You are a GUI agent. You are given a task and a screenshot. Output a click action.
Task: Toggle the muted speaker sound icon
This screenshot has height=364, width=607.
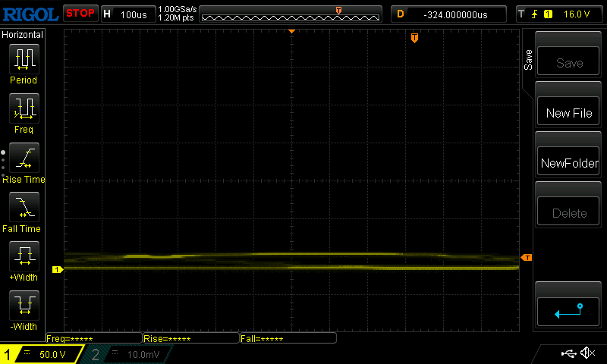click(x=587, y=353)
